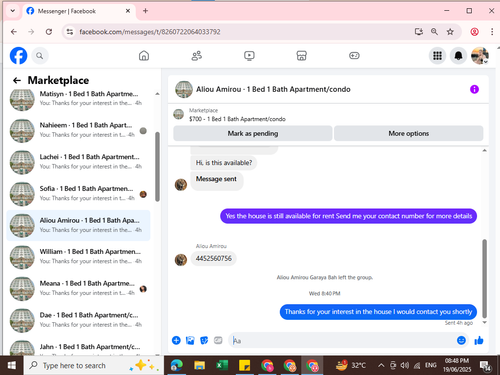Click chat scroll up arrow
Image resolution: width=500 pixels, height=375 pixels.
click(x=484, y=151)
